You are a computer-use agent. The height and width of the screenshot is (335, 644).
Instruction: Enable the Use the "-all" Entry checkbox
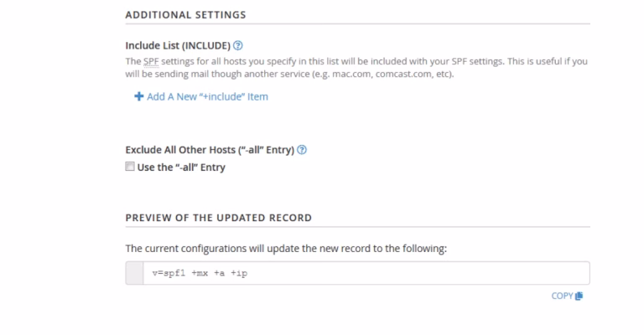point(130,167)
